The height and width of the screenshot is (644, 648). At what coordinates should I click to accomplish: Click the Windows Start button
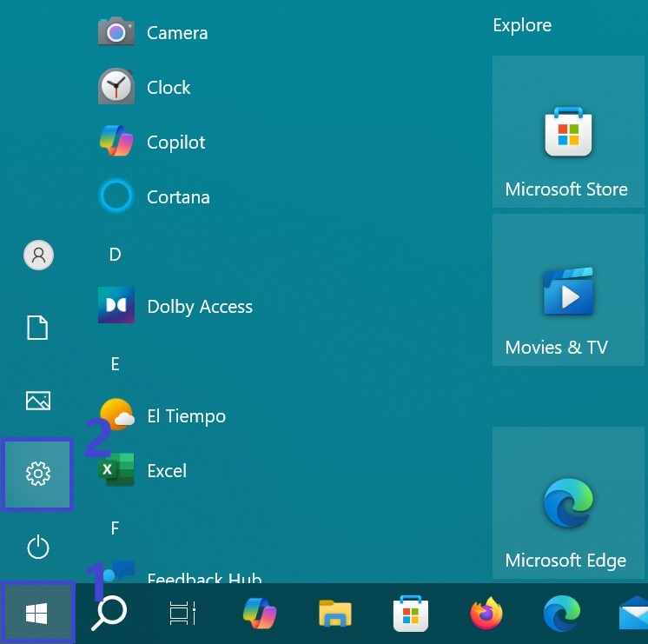coord(36,614)
